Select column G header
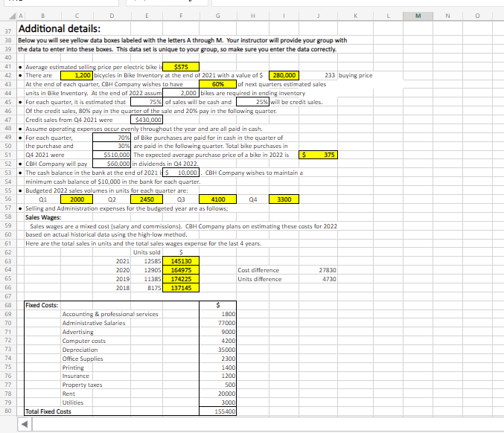504x433 pixels. point(218,16)
